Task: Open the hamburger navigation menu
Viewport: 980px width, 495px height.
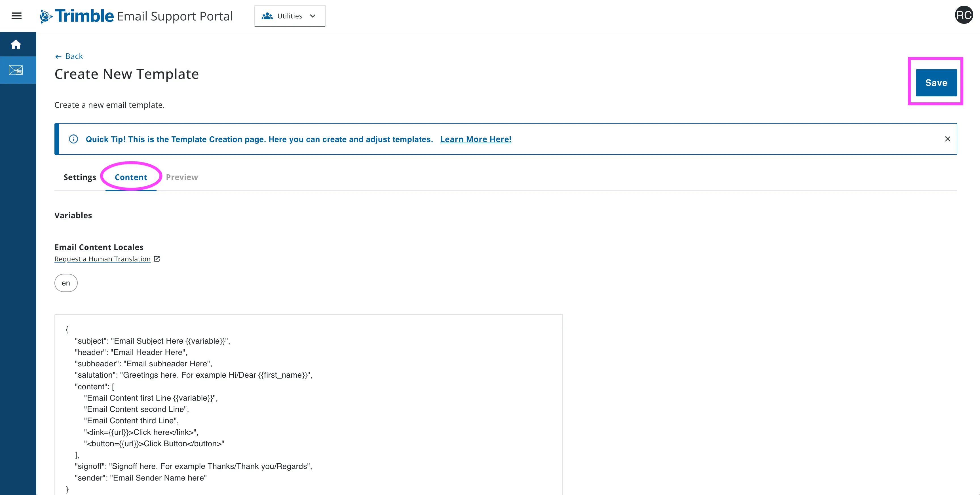Action: click(16, 16)
